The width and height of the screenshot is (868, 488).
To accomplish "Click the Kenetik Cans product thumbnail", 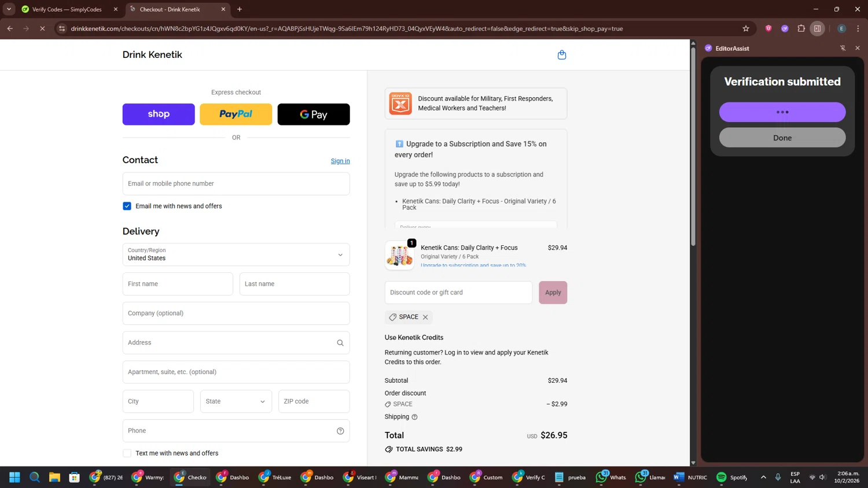I will (400, 256).
